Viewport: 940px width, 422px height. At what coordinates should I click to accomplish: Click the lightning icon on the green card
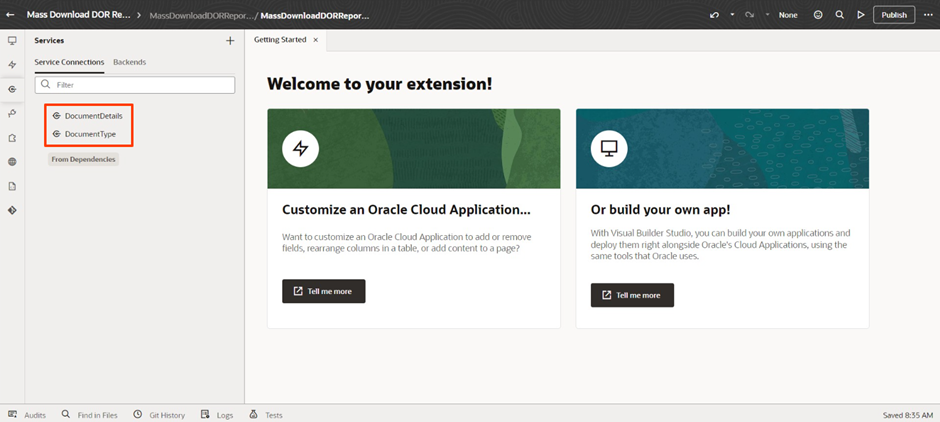300,148
